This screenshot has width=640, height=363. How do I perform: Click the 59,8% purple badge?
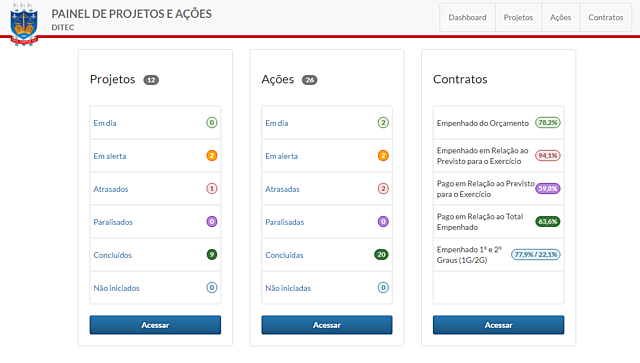coord(548,189)
